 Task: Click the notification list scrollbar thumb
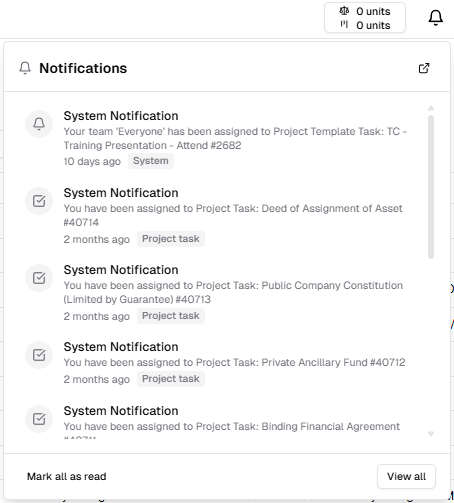(431, 187)
